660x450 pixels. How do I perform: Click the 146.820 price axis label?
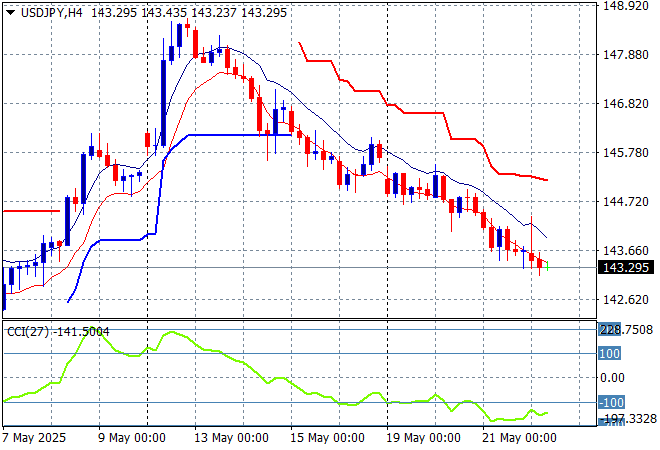tap(622, 104)
